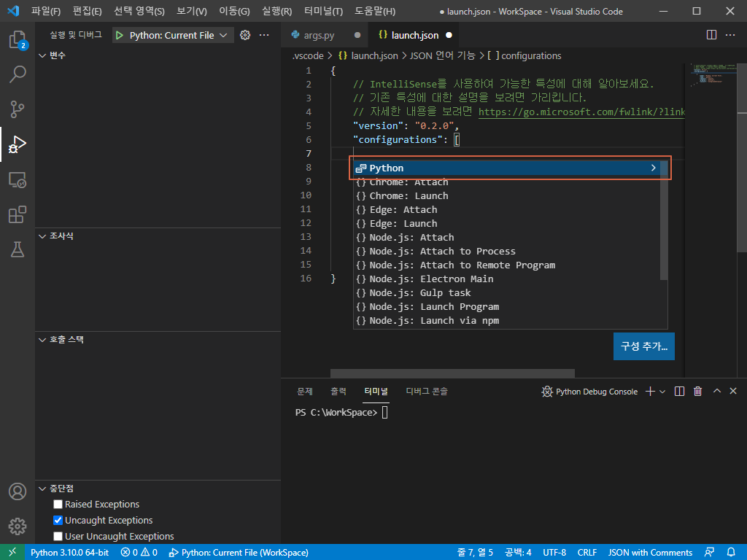Open the 도움말(H) menu
Viewport: 747px width, 560px height.
[375, 11]
